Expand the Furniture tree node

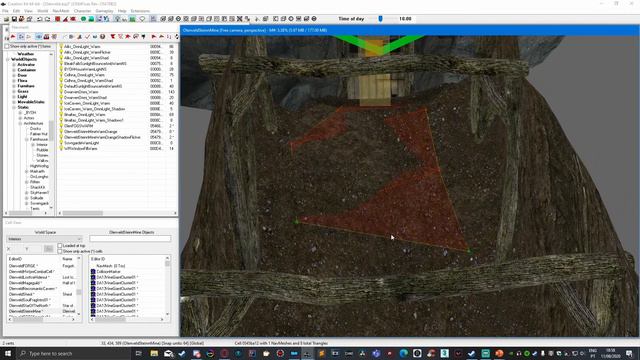click(x=14, y=86)
